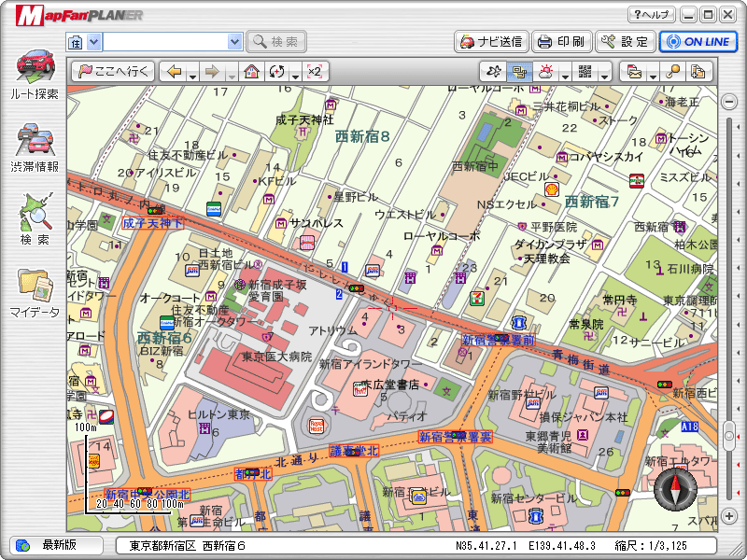Jump to the home location icon
747x560 pixels.
pos(251,72)
